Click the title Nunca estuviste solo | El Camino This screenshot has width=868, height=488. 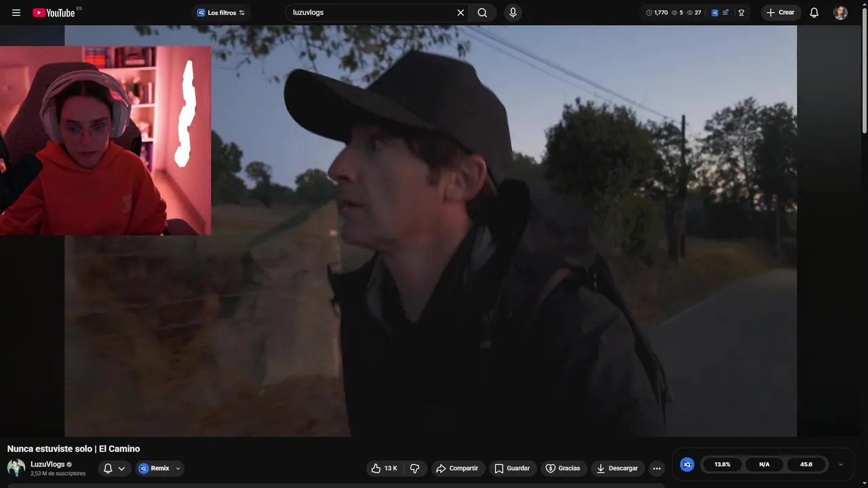[73, 449]
